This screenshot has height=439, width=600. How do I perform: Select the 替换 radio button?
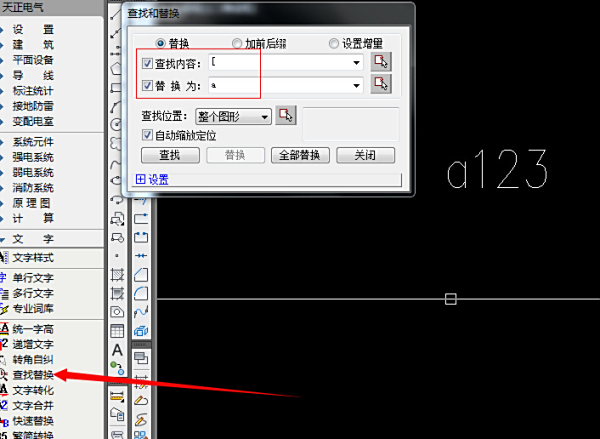[x=160, y=44]
